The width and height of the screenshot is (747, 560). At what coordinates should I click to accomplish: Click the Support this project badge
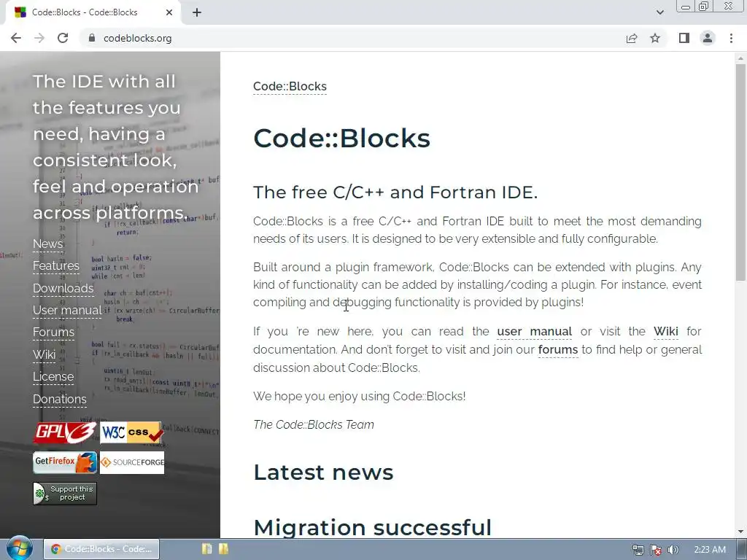(x=65, y=494)
